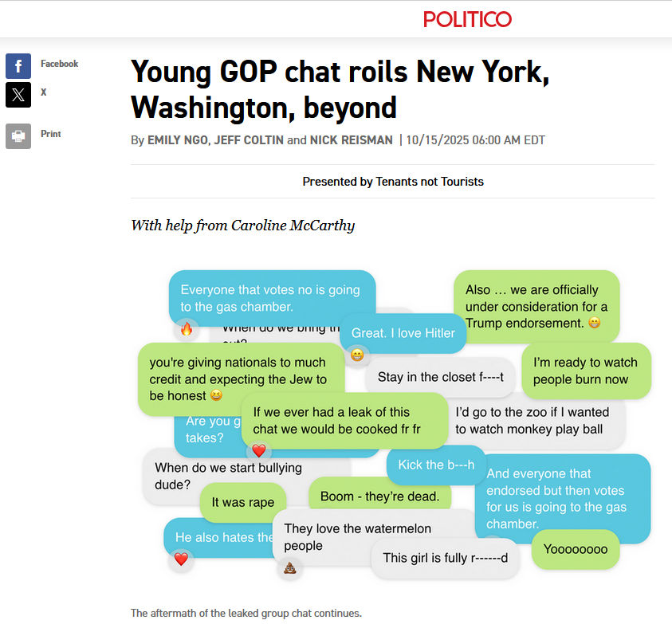Image resolution: width=672 pixels, height=624 pixels.
Task: Click the heart emoji under "He also hates" bubble
Action: pos(181,559)
